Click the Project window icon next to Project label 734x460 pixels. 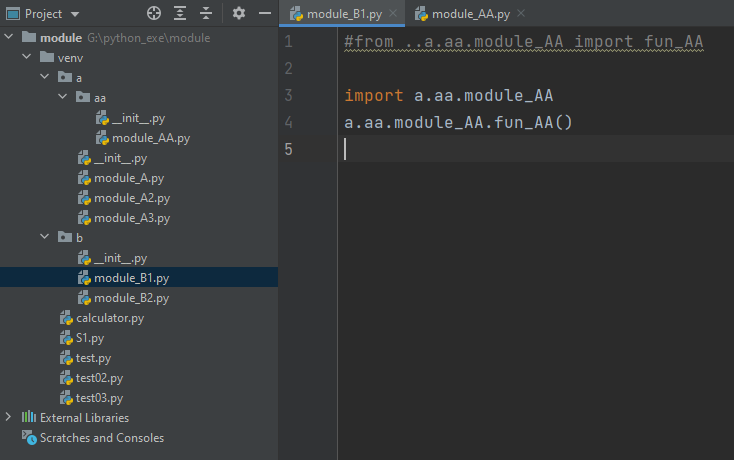(13, 14)
